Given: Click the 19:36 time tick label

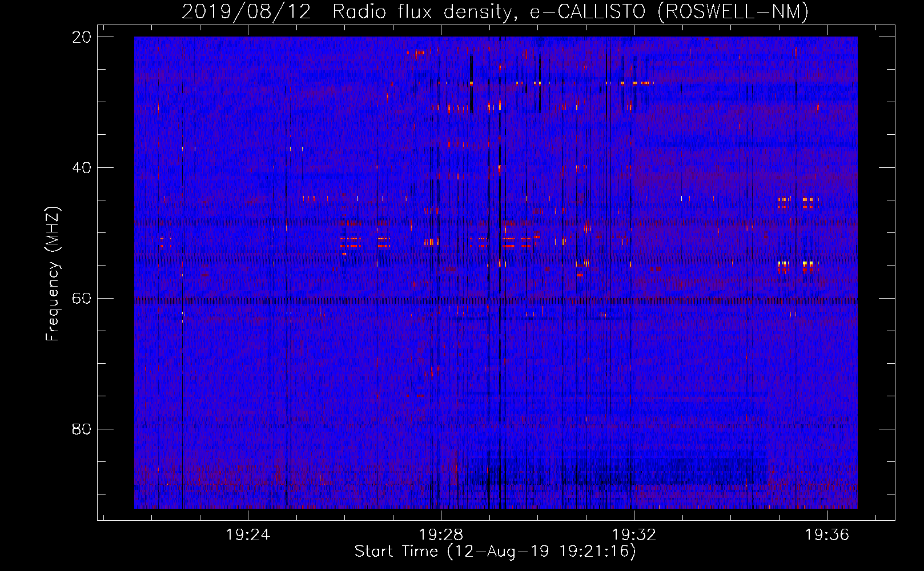Looking at the screenshot, I should (x=827, y=534).
